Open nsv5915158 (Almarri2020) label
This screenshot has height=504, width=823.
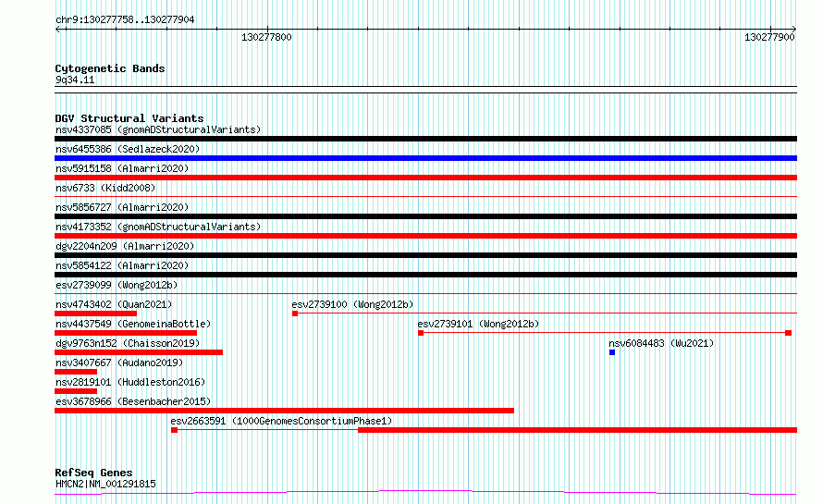[x=122, y=168]
